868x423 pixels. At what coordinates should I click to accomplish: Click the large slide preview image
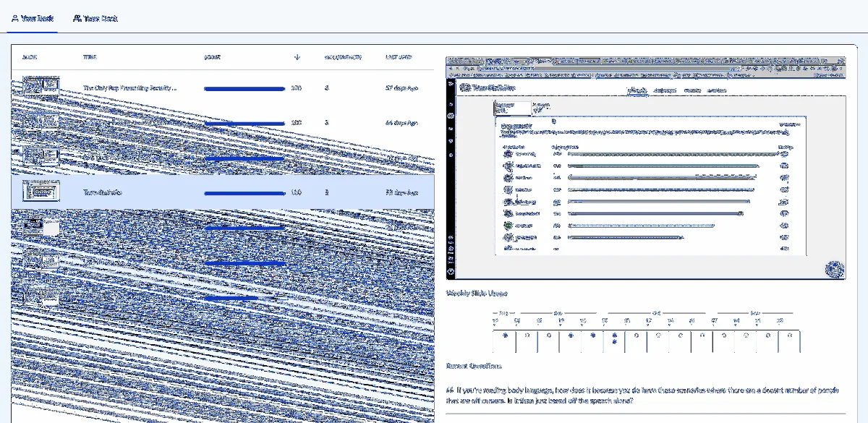click(x=645, y=168)
